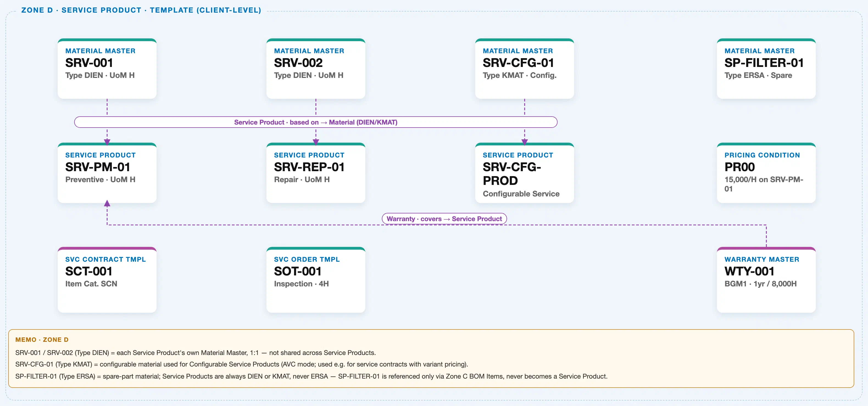This screenshot has height=406, width=868.
Task: Click the MEMO · ZONE D heading
Action: coord(42,340)
